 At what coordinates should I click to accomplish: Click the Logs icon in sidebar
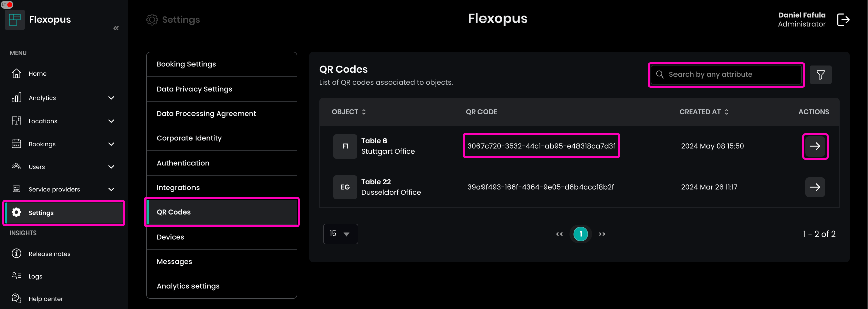pyautogui.click(x=17, y=276)
